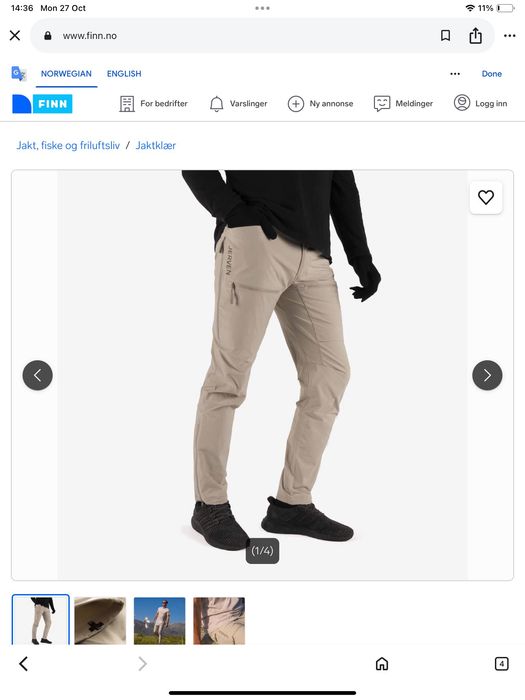Open the FINN logo home page
The width and height of the screenshot is (525, 700).
tap(42, 104)
